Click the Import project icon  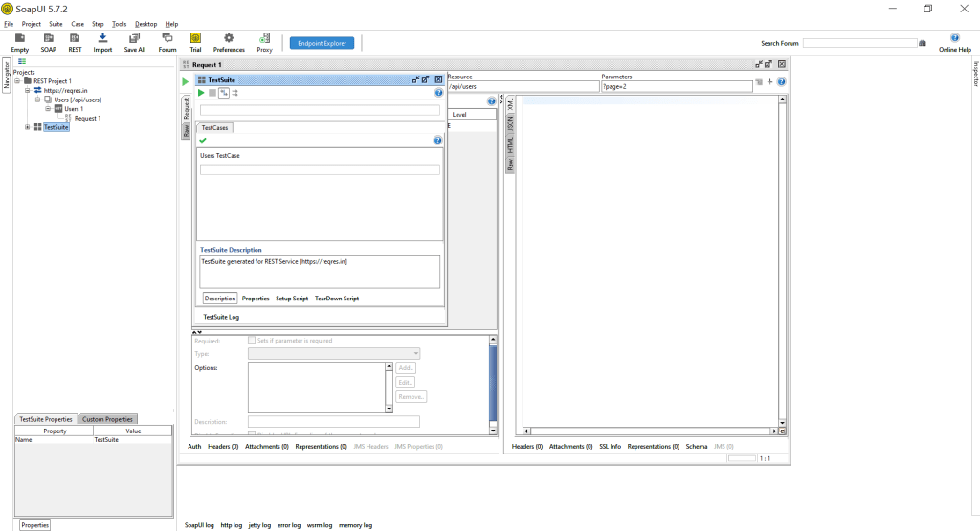pos(102,42)
